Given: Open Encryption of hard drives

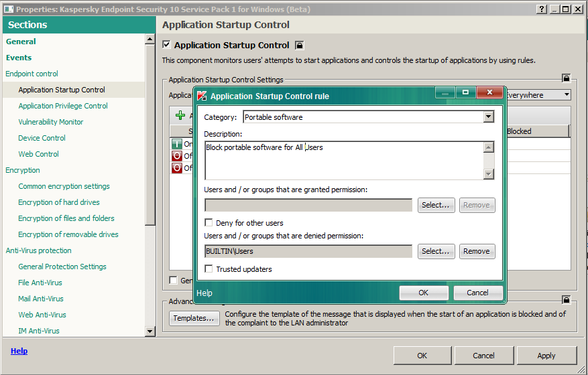Looking at the screenshot, I should [x=59, y=203].
